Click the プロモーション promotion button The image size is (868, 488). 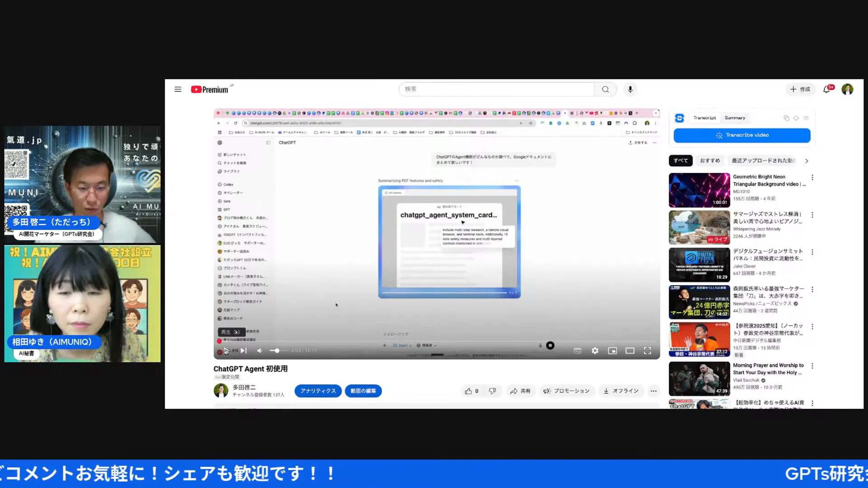coord(566,391)
